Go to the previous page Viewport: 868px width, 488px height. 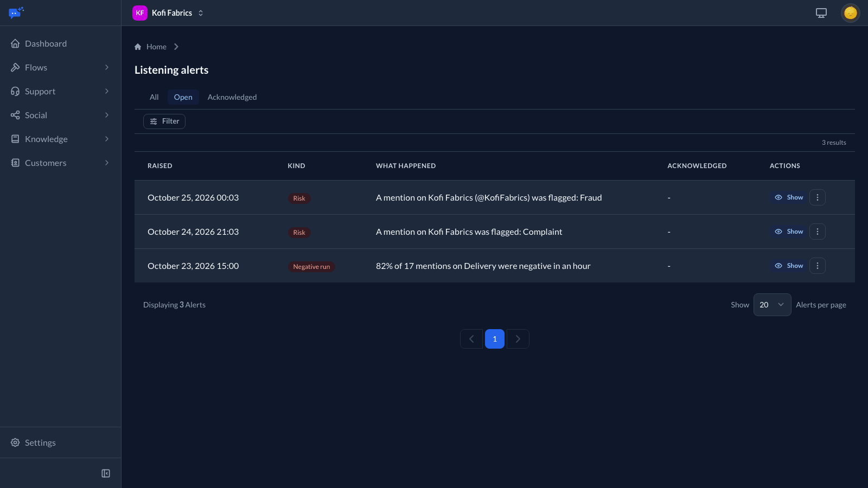click(471, 339)
